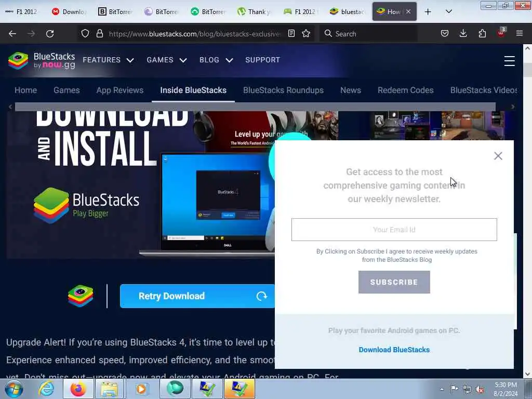532x399 pixels.
Task: Open the downloads arrow icon
Action: [463, 33]
